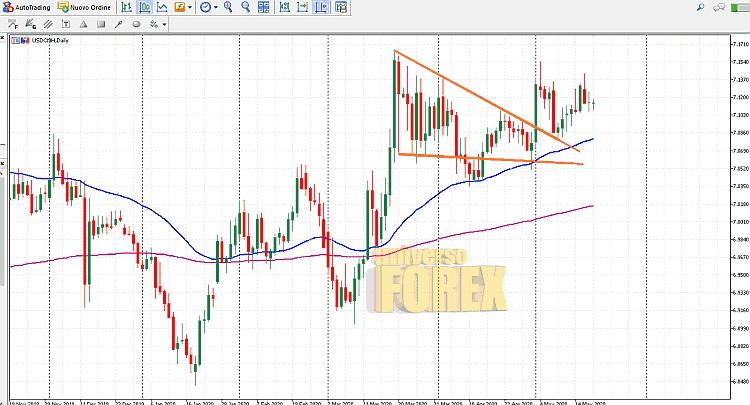Screen dimensions: 750x405
Task: Open the templates icon
Action: (341, 7)
